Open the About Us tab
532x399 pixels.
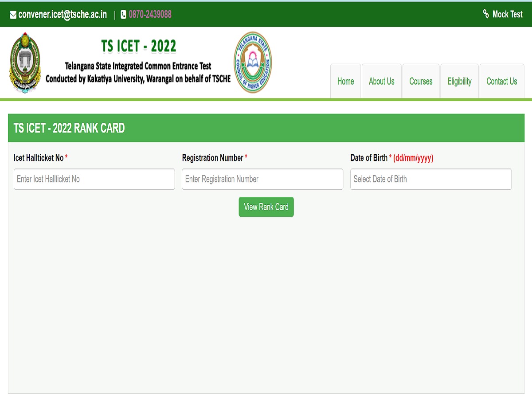point(382,81)
